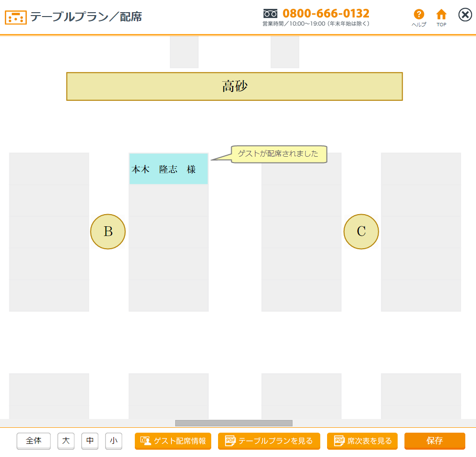Open 席次表を見る seating chart PDF
This screenshot has width=476, height=457.
363,441
